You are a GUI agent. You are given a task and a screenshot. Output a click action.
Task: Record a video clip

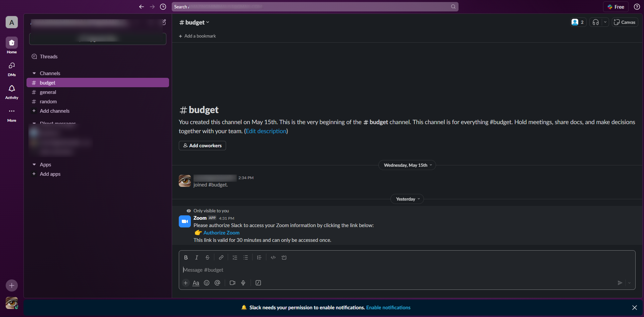[x=232, y=283]
